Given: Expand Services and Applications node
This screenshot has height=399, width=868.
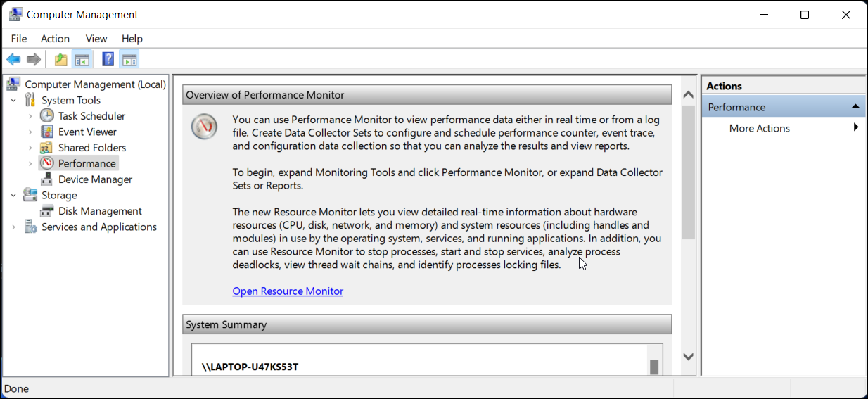Looking at the screenshot, I should click(13, 227).
